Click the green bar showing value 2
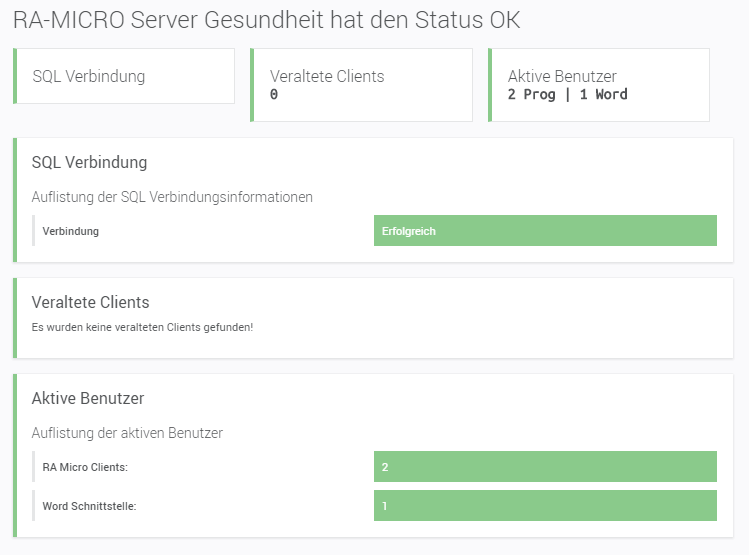The width and height of the screenshot is (749, 555). (x=545, y=467)
